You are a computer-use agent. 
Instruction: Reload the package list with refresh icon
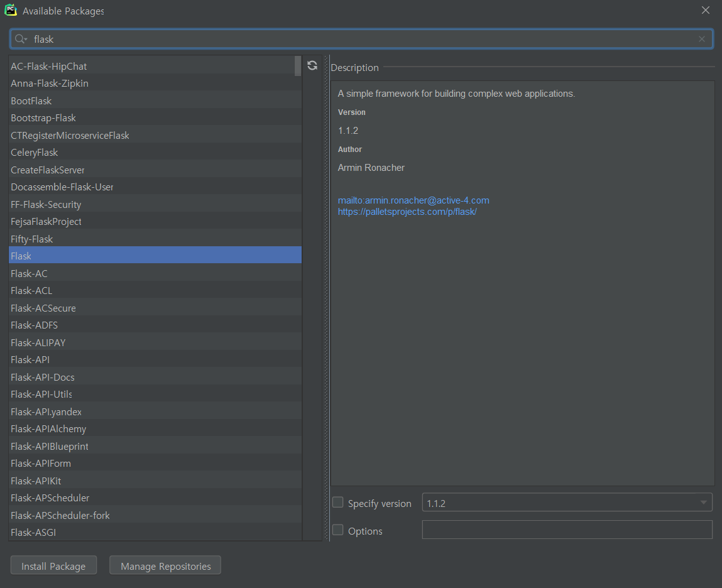[312, 65]
